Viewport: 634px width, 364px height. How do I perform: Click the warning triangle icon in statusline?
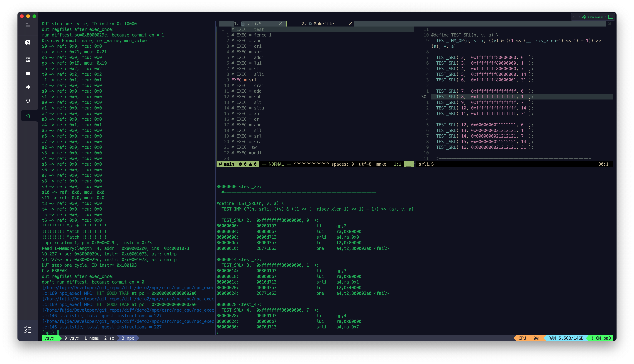coord(250,164)
